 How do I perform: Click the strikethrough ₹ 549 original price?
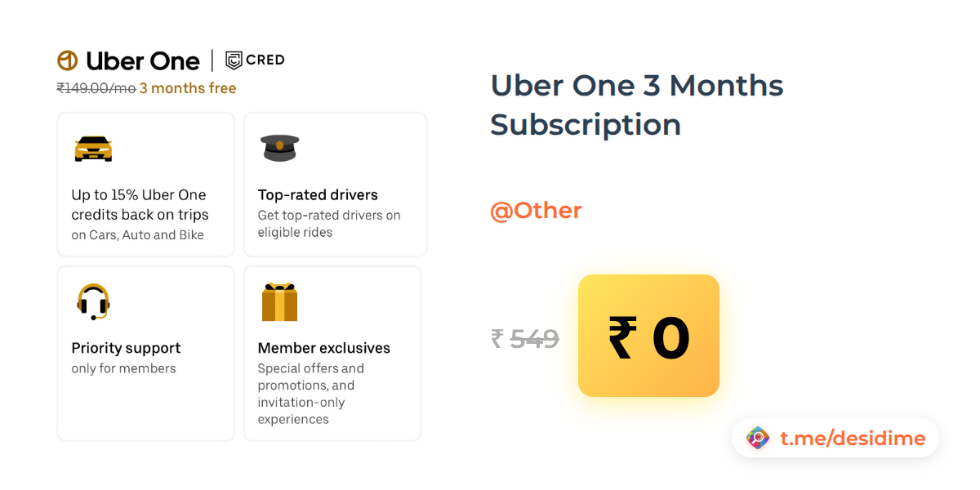pyautogui.click(x=525, y=338)
